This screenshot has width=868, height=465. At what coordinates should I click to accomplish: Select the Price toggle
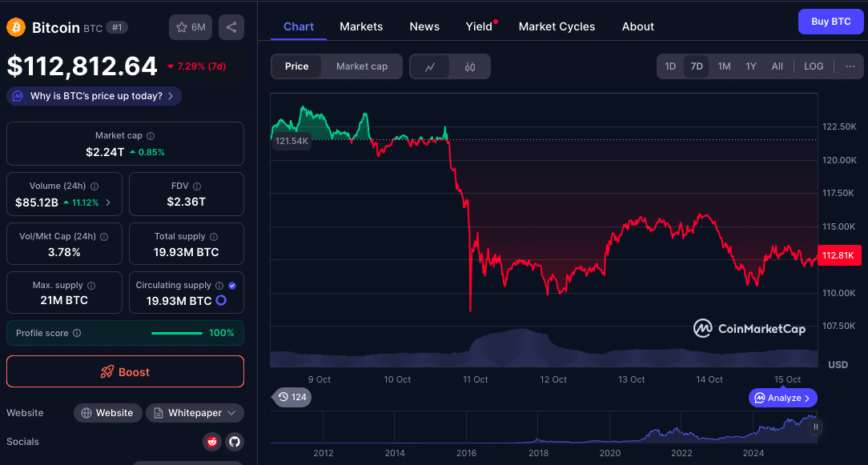297,66
